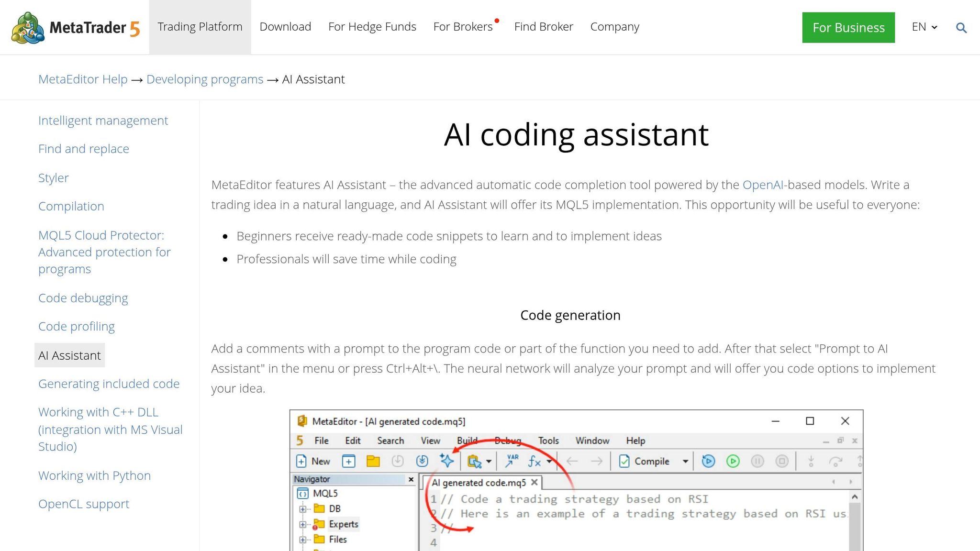The width and height of the screenshot is (980, 551).
Task: Open the Window menu in MetaEditor screenshot
Action: [x=592, y=441]
